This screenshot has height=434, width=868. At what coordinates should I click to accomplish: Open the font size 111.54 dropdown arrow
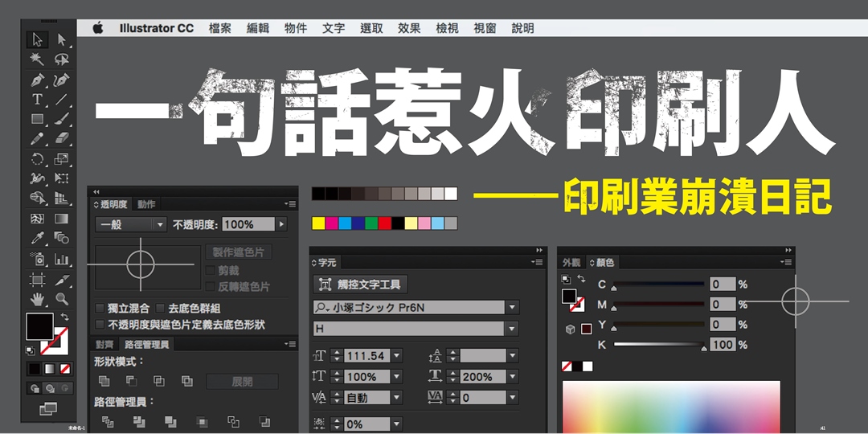click(396, 356)
